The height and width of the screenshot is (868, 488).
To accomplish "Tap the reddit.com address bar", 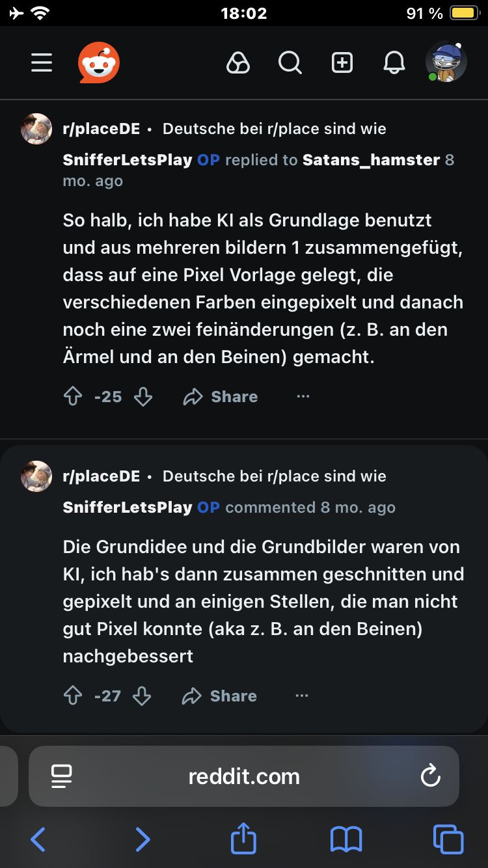I will [244, 776].
